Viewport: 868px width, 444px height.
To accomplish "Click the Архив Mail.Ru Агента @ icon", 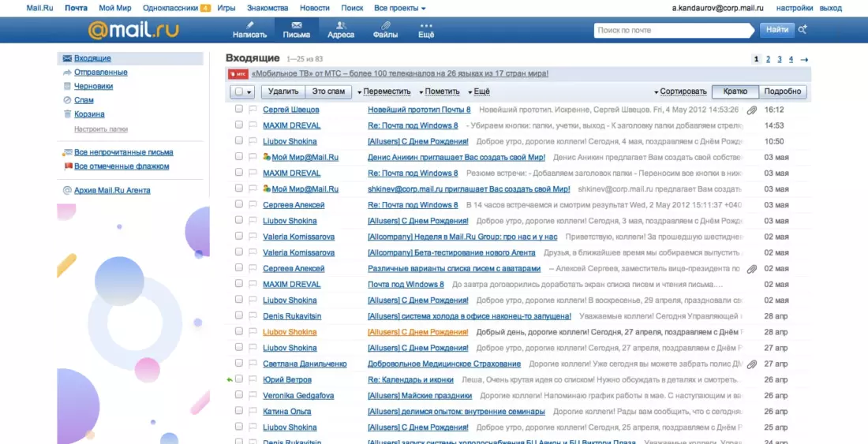I will (67, 190).
